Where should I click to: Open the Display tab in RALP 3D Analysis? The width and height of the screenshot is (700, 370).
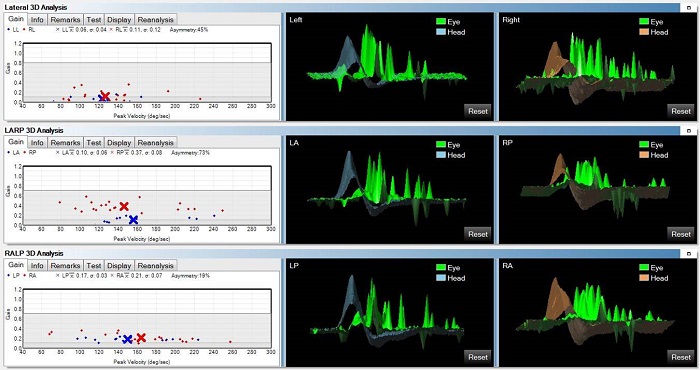click(x=119, y=266)
